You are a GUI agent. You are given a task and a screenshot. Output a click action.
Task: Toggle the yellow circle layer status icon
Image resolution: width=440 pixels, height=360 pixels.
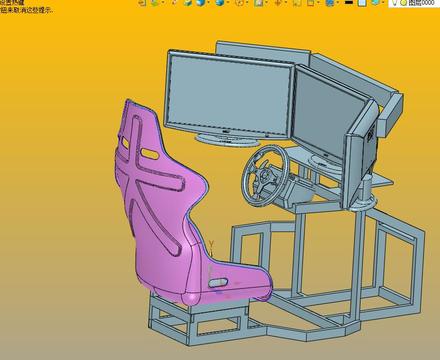point(403,3)
